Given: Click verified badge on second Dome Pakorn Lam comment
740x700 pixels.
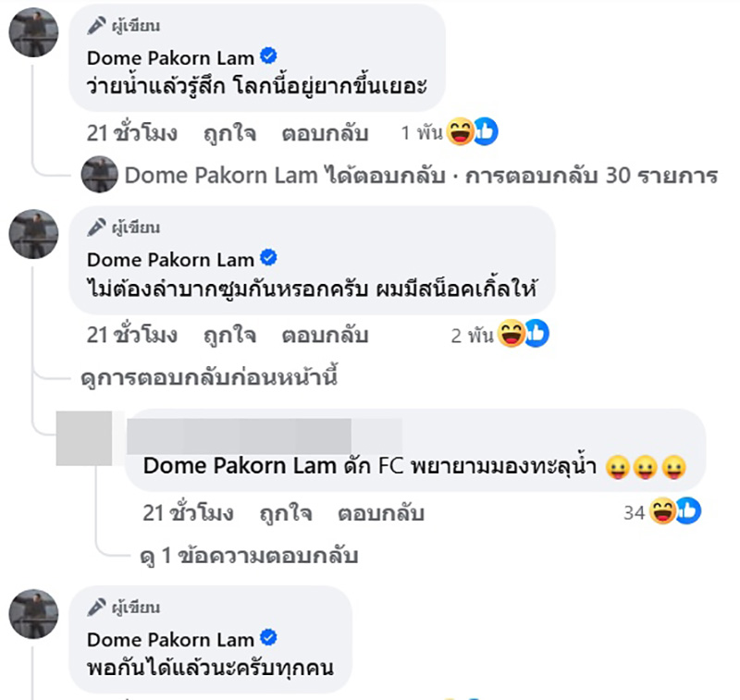Looking at the screenshot, I should [268, 258].
